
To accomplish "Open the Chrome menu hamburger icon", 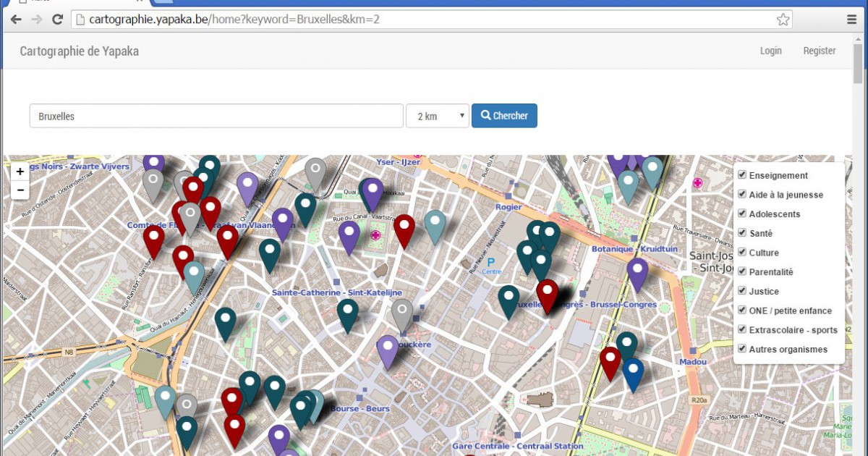I will [851, 20].
